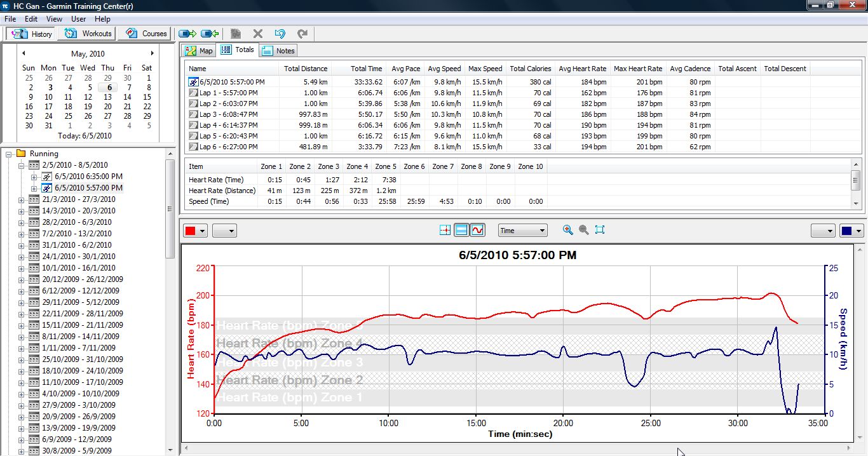This screenshot has height=456, width=868.
Task: Open the Time axis dropdown
Action: click(523, 231)
